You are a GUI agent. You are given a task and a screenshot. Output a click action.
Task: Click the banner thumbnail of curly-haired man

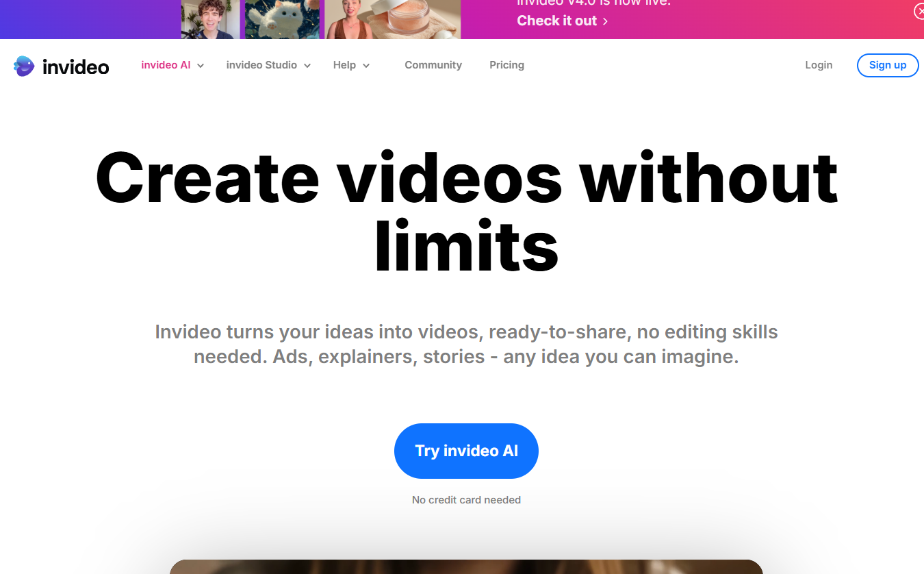tap(210, 19)
